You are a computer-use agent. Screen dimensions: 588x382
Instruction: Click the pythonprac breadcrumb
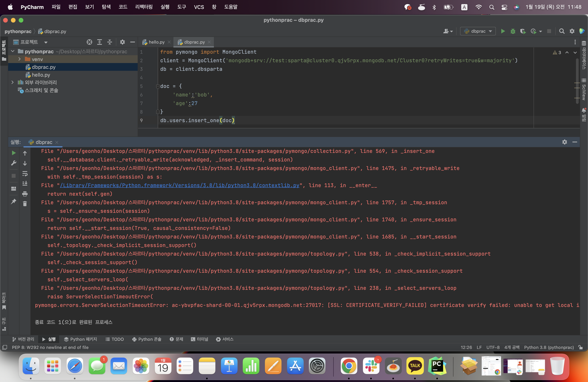(18, 31)
